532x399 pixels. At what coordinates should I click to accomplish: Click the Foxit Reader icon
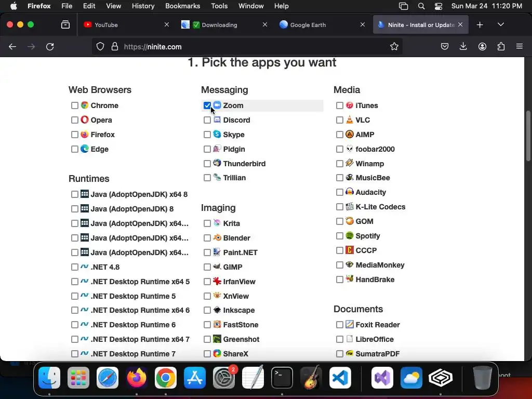pos(350,324)
